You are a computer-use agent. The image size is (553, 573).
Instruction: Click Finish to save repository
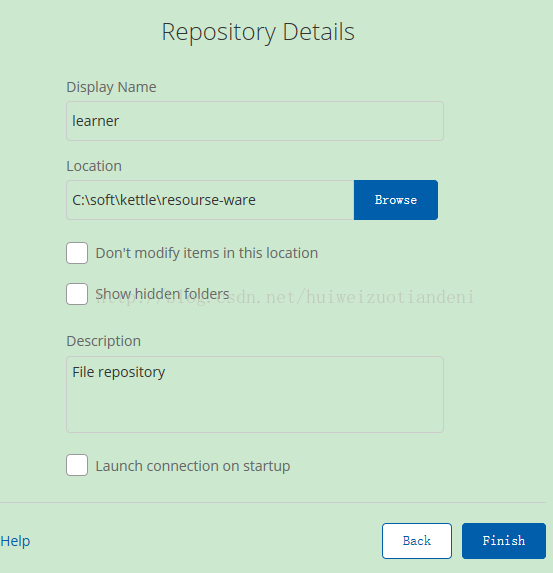coord(504,541)
